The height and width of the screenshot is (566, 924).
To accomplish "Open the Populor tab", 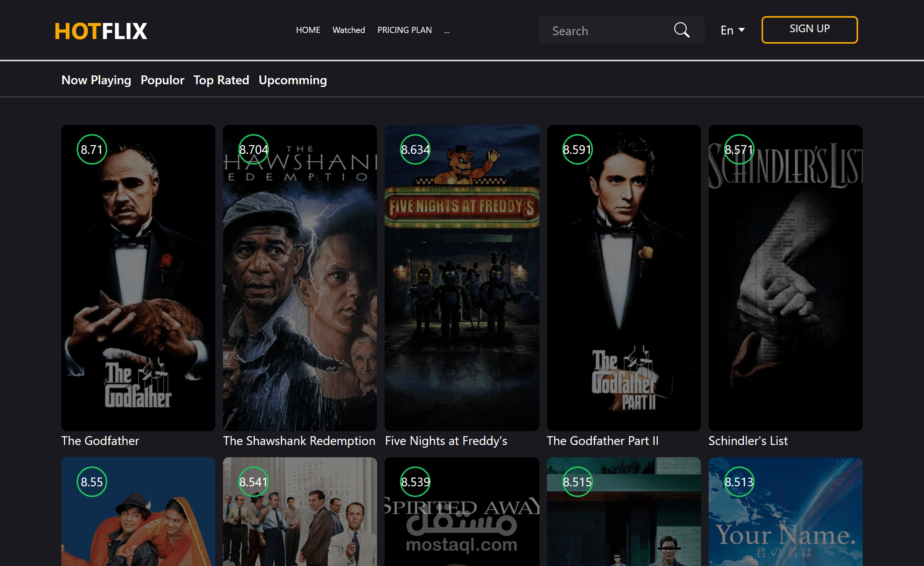I will pyautogui.click(x=162, y=80).
